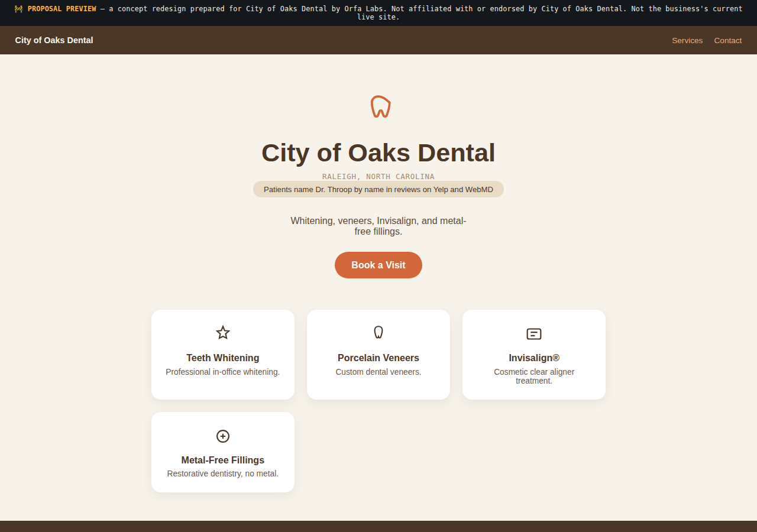
Task: Click the plus-circle icon above Metal-Free Fillings
Action: (223, 436)
